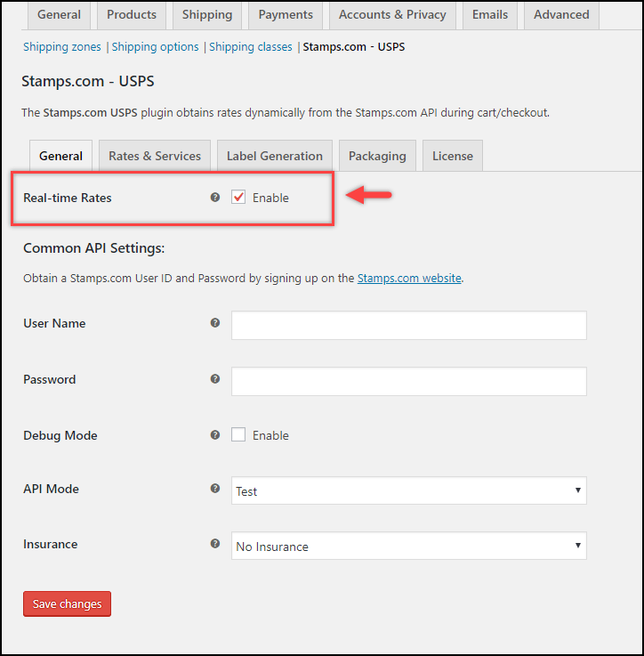
Task: Click the Real-time Rates label text
Action: (68, 198)
